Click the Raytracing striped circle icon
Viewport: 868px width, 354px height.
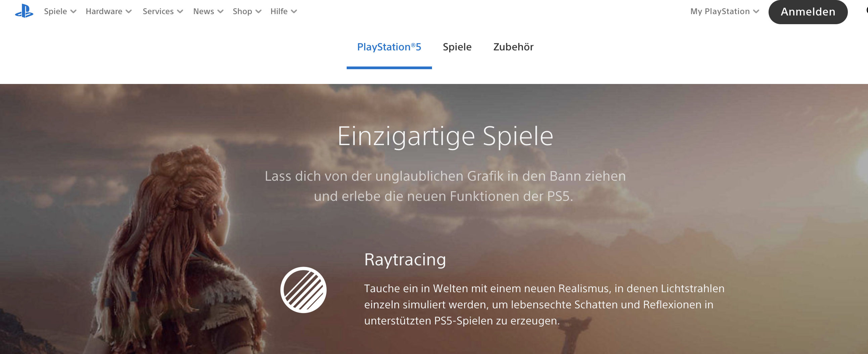pos(303,290)
